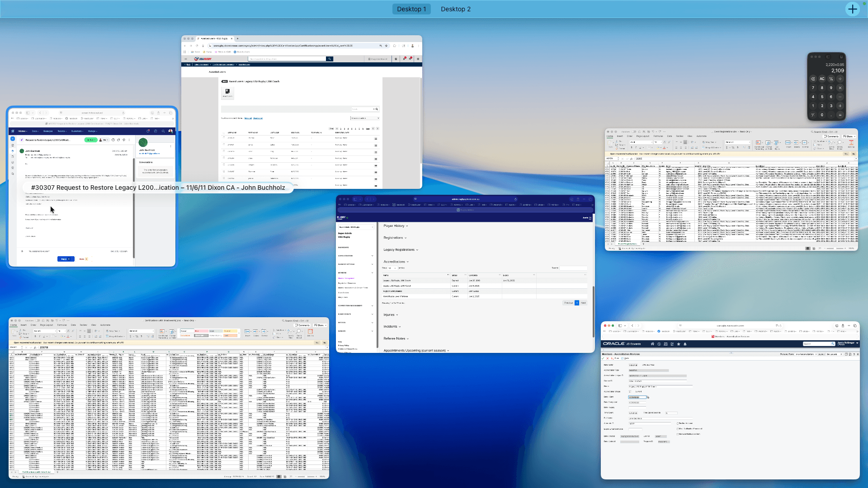
Task: Open the Insert ribbon tab in the bottom-left Excel window
Action: click(x=24, y=325)
